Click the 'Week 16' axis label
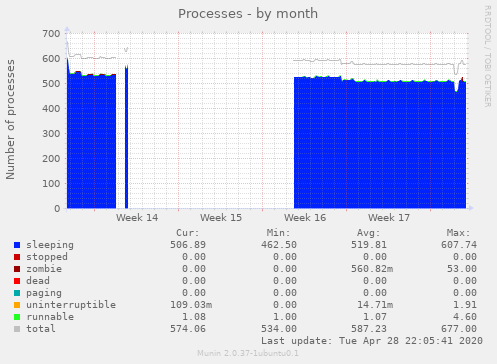497x364 pixels. coord(305,218)
